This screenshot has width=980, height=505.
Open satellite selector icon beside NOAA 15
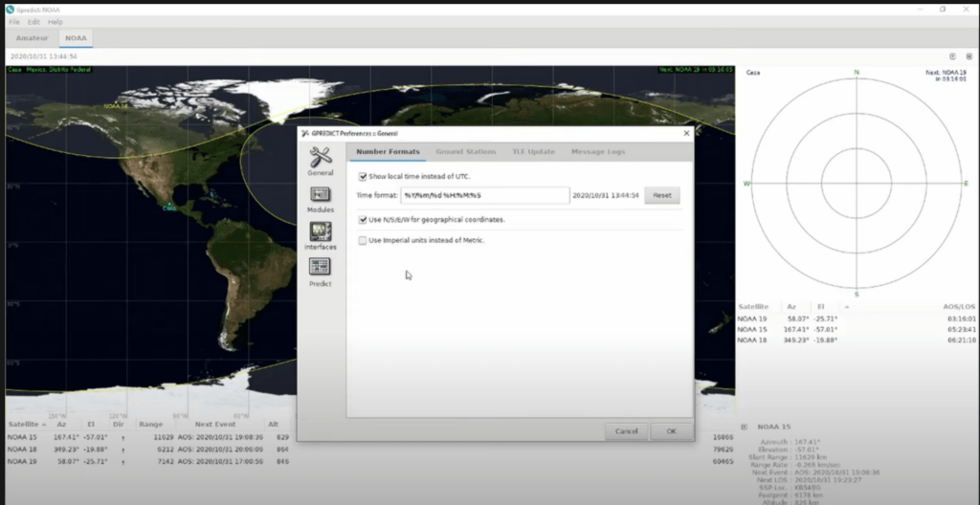coord(745,427)
